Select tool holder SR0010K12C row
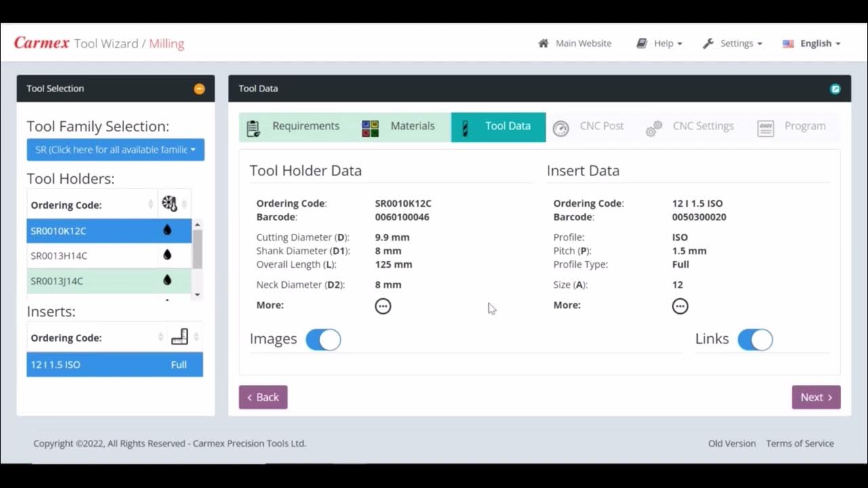 pos(109,230)
